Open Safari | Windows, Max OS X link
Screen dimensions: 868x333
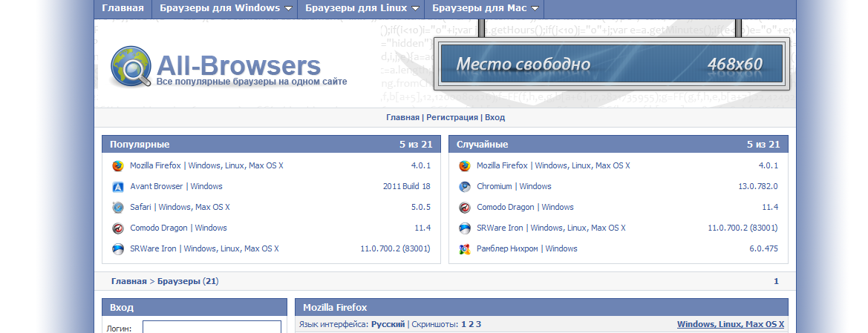tap(180, 207)
